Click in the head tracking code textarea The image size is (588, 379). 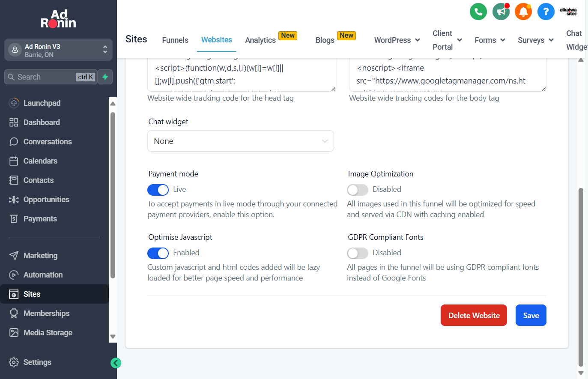pyautogui.click(x=242, y=75)
